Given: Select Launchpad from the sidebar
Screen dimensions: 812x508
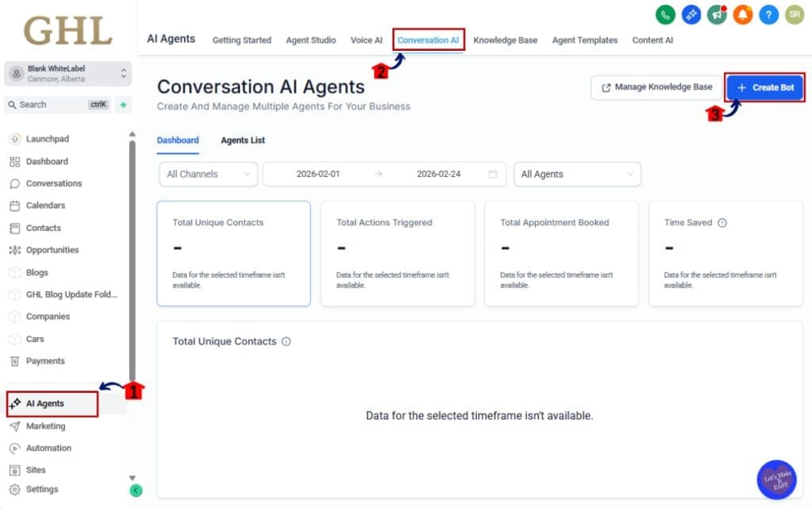Looking at the screenshot, I should click(48, 138).
